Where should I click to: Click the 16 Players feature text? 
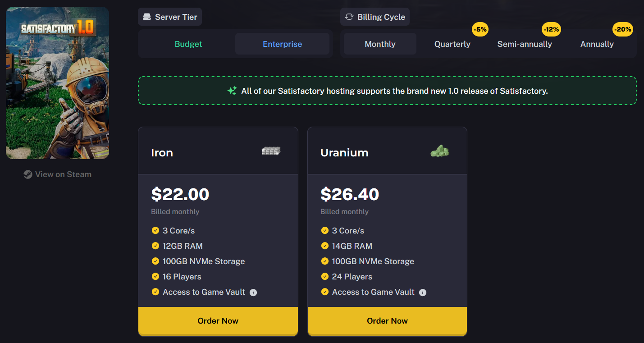(182, 277)
